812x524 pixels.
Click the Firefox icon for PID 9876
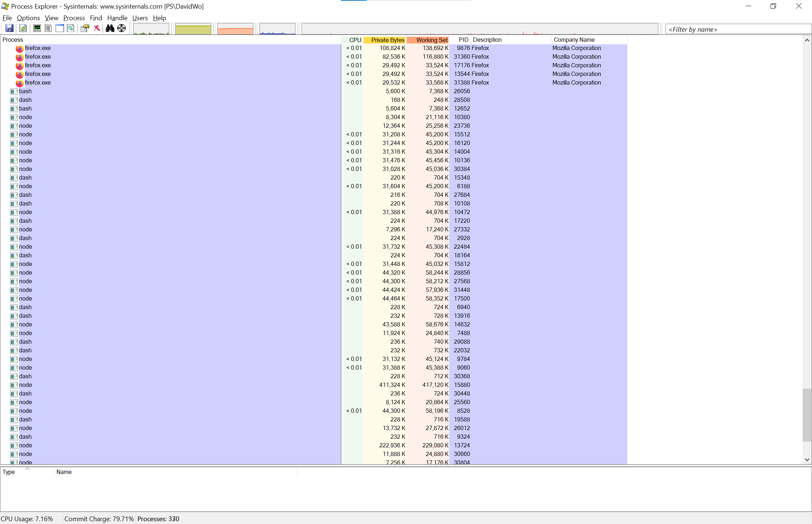coord(19,48)
